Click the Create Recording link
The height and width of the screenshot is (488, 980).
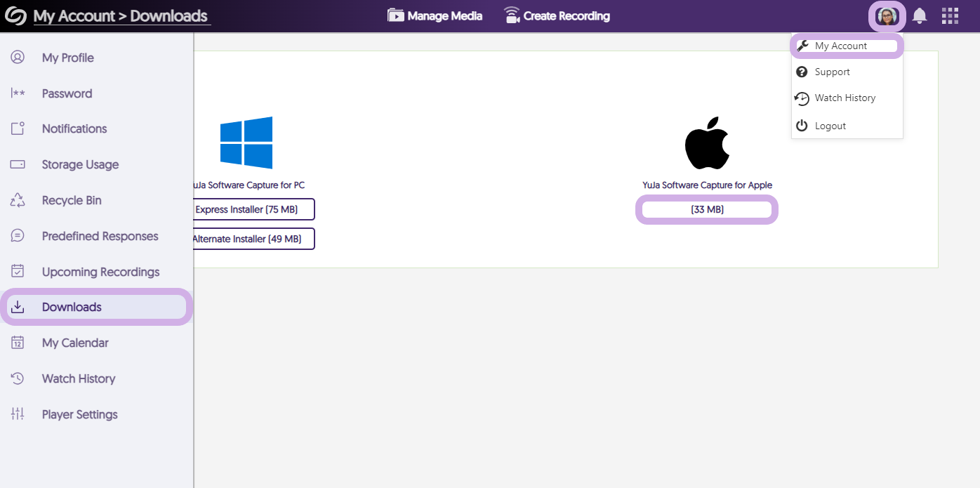pos(557,15)
